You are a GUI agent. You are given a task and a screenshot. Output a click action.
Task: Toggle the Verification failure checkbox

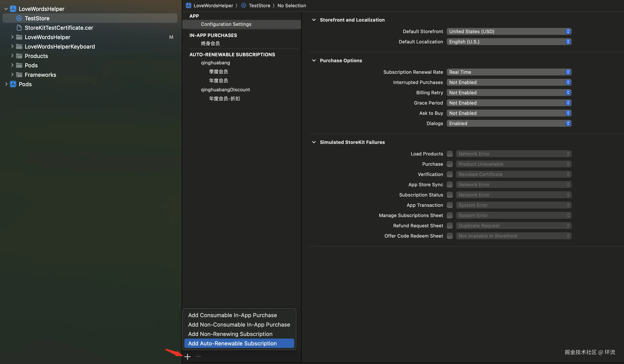(x=450, y=174)
